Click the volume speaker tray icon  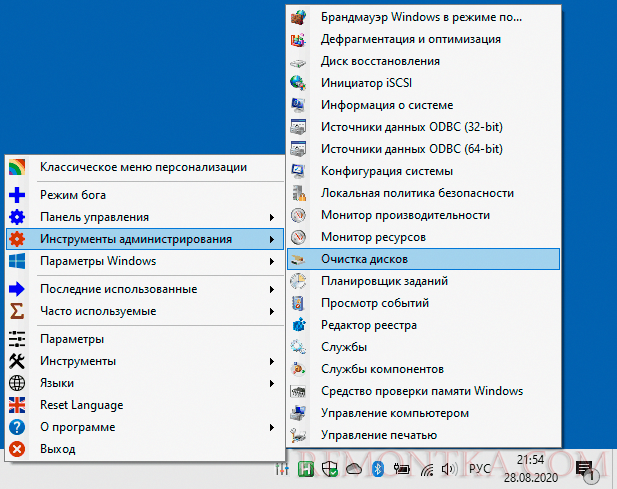click(449, 469)
